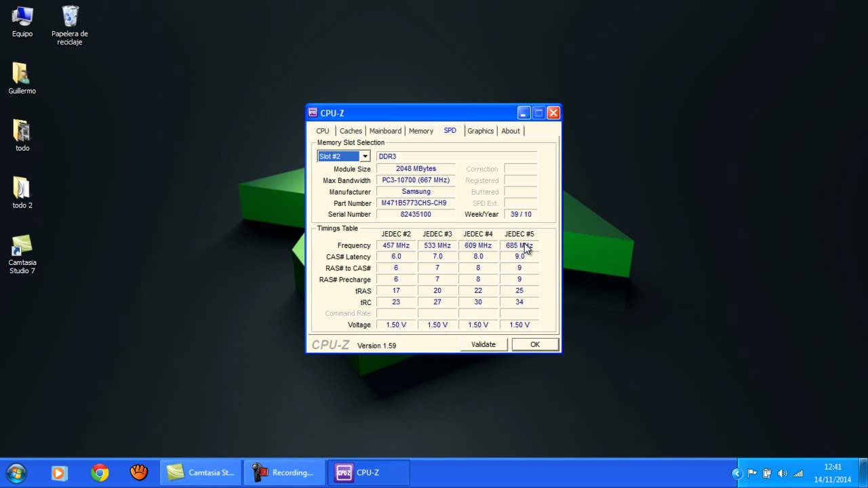Click the PC3-10700 (667 MHz) bandwidth value

(x=416, y=180)
